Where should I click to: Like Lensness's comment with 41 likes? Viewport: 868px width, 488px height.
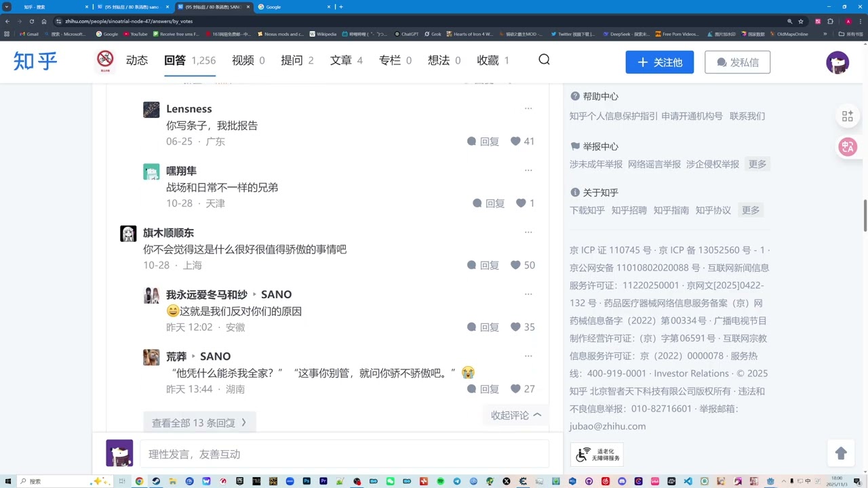(522, 141)
